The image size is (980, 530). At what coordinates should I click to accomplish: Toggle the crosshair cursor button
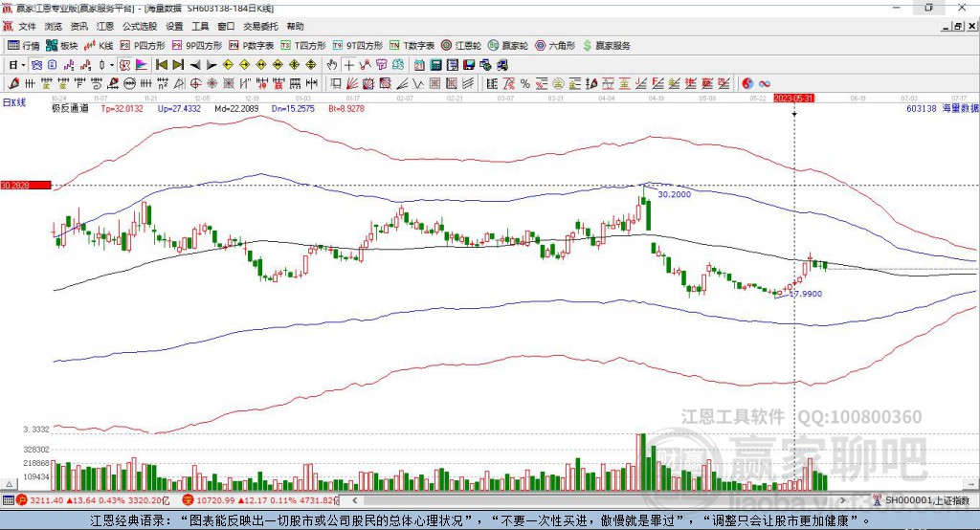coord(348,65)
